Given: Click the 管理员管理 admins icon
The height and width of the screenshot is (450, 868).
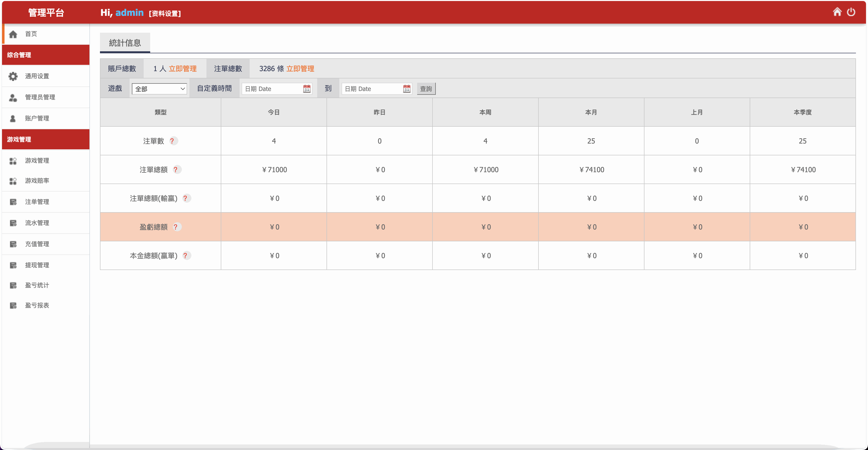Looking at the screenshot, I should (x=13, y=97).
